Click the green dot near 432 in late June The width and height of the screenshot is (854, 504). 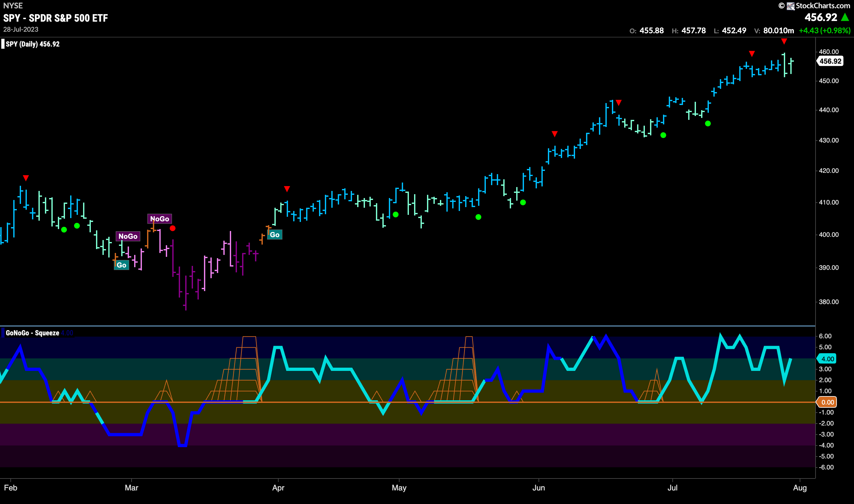(x=663, y=135)
